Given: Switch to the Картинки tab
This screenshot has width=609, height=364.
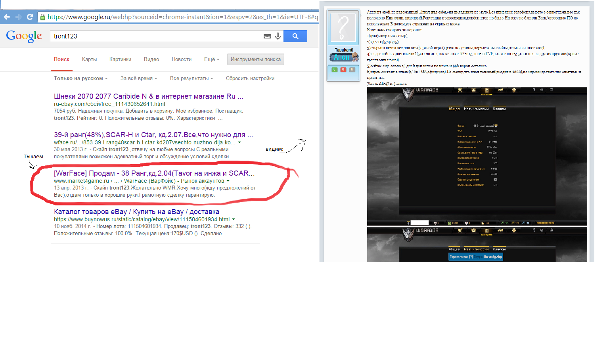Looking at the screenshot, I should (120, 59).
